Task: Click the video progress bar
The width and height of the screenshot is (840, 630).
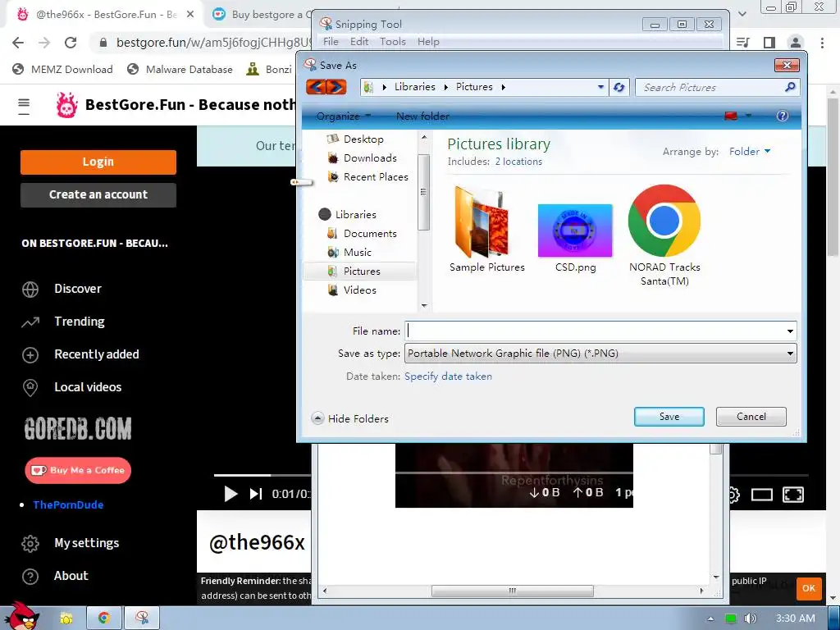Action: pos(262,475)
